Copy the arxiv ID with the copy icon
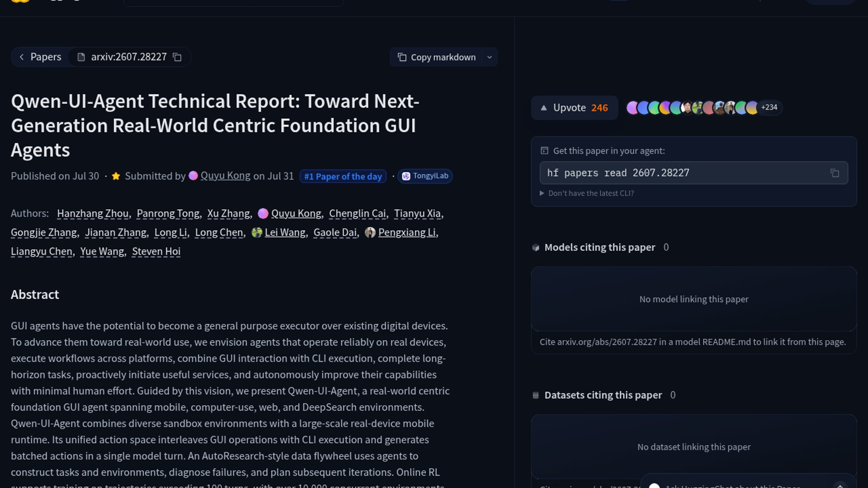 point(177,57)
